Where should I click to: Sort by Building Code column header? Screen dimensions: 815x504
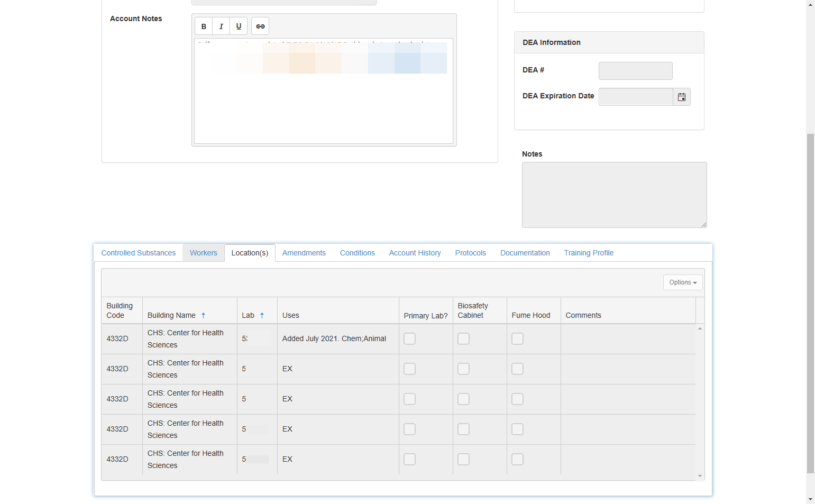point(122,310)
